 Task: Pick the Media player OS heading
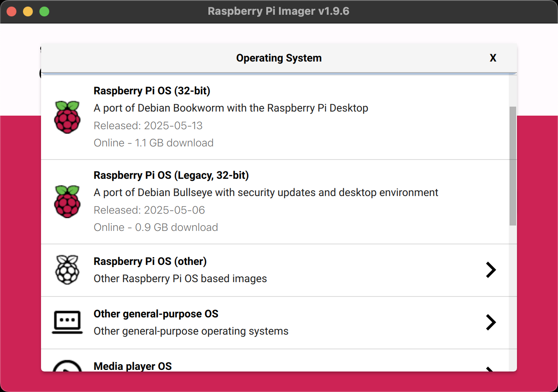(133, 366)
